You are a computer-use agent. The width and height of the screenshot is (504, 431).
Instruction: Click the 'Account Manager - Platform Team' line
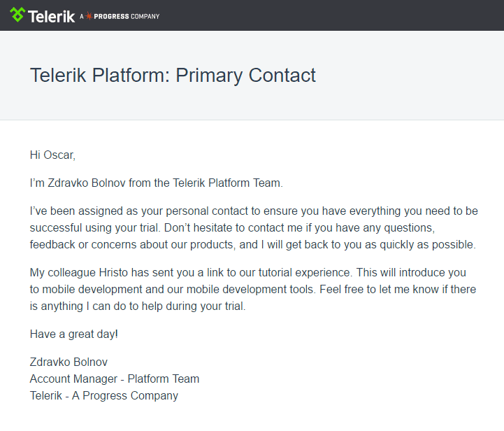tap(115, 379)
